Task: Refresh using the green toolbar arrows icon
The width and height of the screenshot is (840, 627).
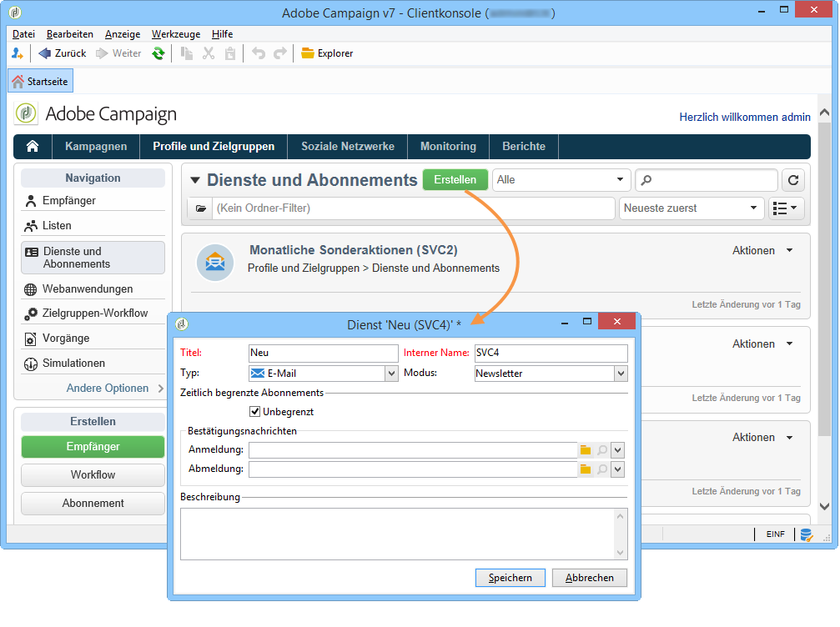Action: (x=158, y=53)
